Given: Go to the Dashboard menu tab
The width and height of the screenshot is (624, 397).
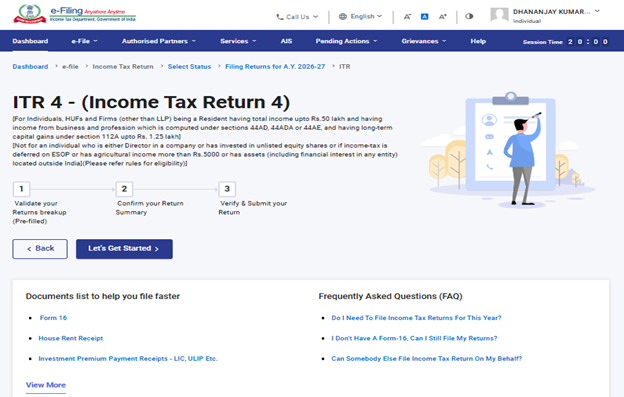Looking at the screenshot, I should coord(30,41).
